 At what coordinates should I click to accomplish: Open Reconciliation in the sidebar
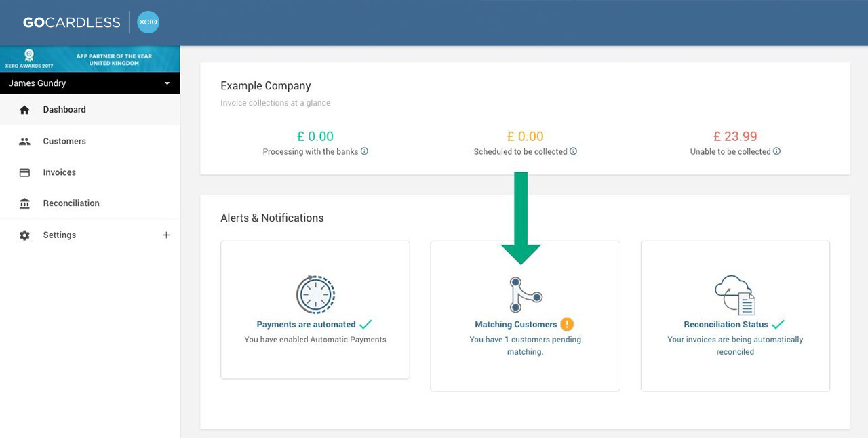[90, 203]
